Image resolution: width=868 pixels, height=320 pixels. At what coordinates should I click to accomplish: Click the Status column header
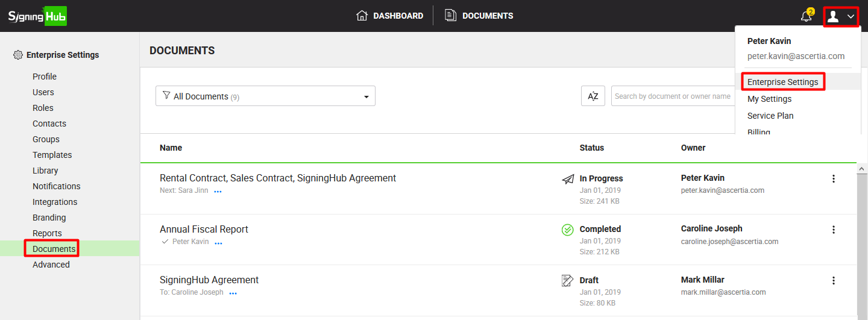(592, 148)
